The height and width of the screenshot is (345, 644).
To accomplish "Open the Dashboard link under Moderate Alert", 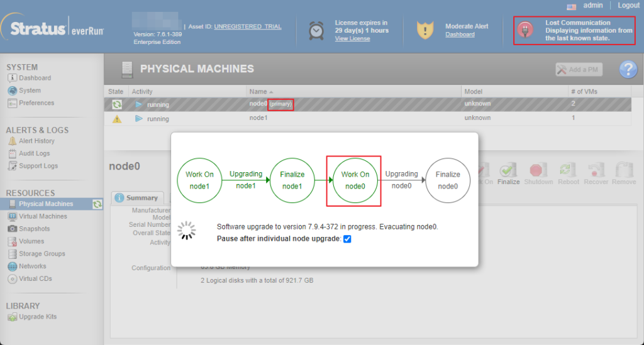I will coord(460,35).
